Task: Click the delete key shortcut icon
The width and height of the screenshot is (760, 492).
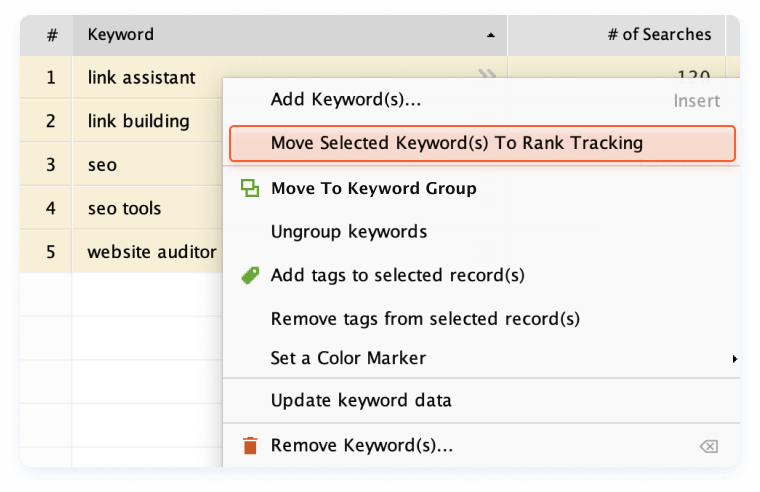Action: click(x=708, y=446)
